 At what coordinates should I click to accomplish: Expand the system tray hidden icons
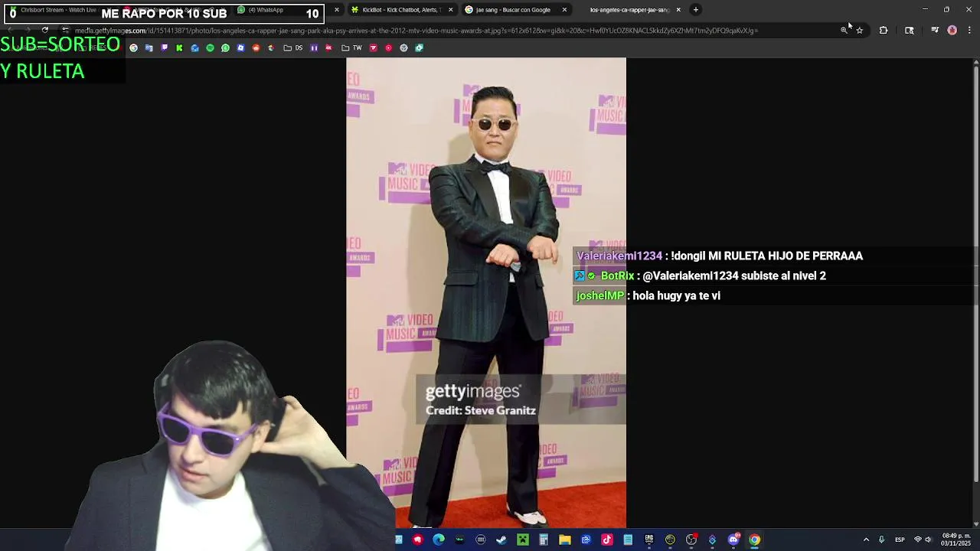point(866,540)
